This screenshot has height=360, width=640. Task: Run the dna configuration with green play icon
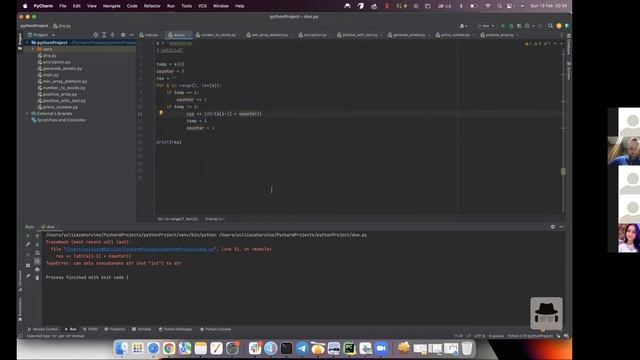pyautogui.click(x=503, y=26)
